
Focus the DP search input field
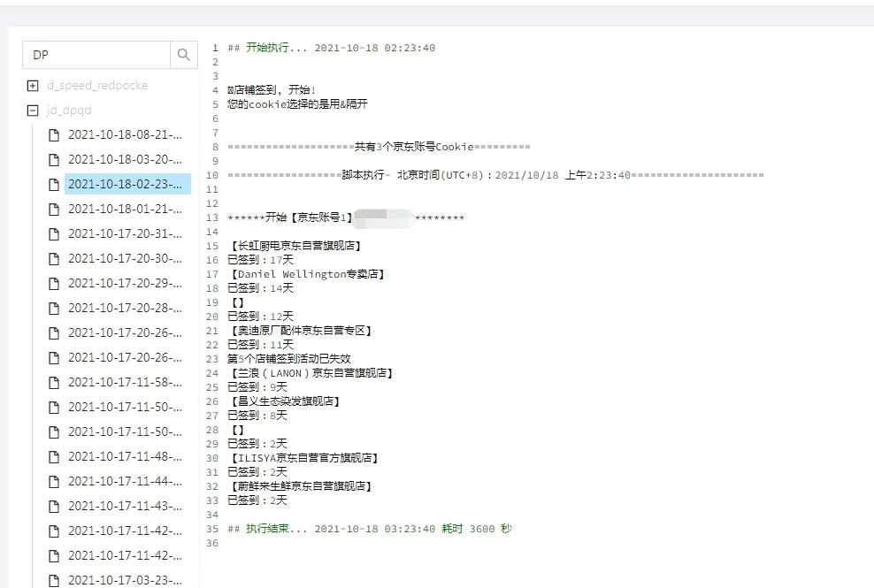[96, 55]
